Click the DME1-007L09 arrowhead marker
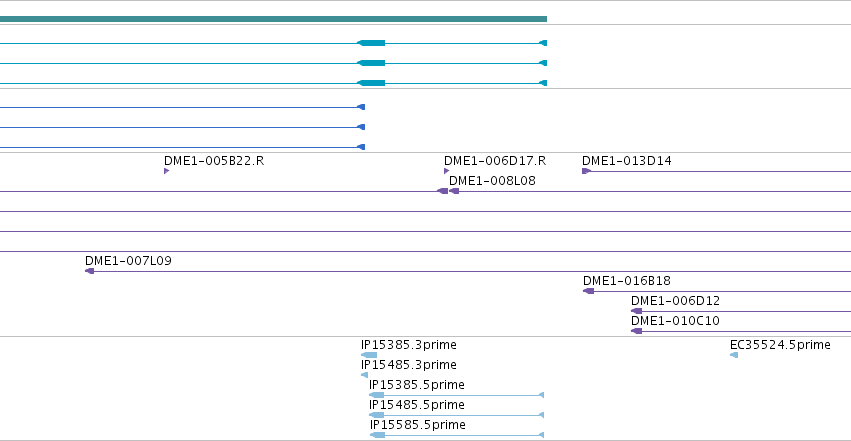 coord(90,271)
